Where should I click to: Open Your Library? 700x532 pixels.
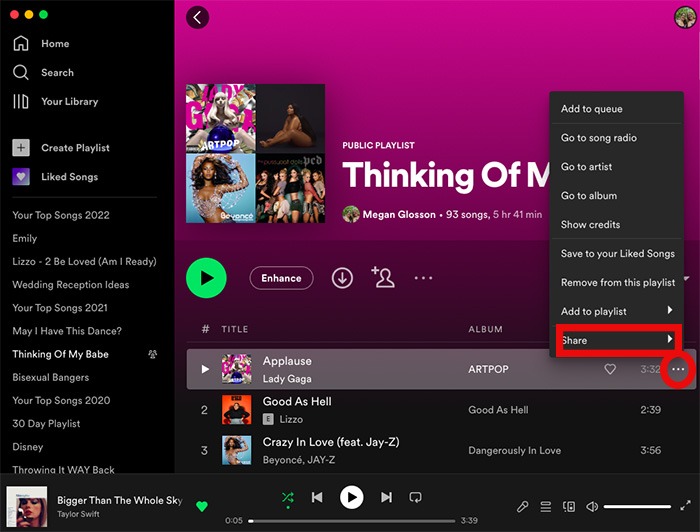click(56, 101)
